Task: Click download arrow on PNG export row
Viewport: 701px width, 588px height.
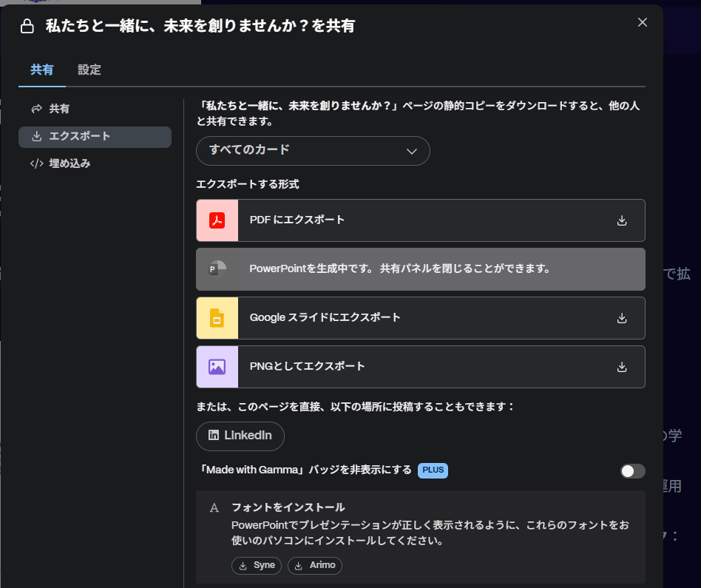Action: point(622,367)
